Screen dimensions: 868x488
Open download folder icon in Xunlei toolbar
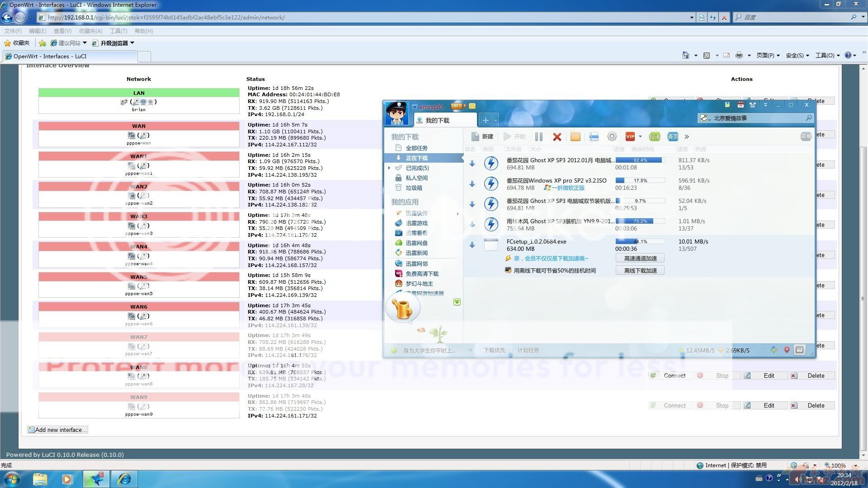tap(575, 136)
